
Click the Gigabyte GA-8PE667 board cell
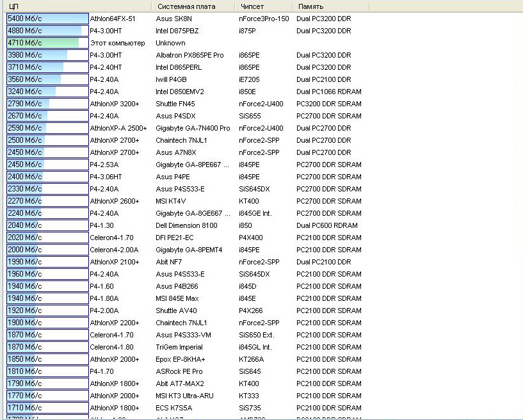tap(193, 165)
